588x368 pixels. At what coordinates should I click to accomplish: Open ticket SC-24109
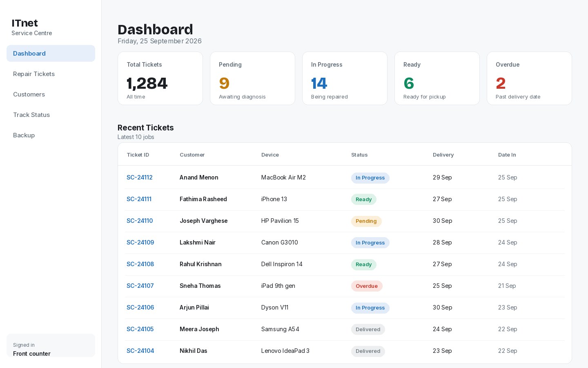140,242
